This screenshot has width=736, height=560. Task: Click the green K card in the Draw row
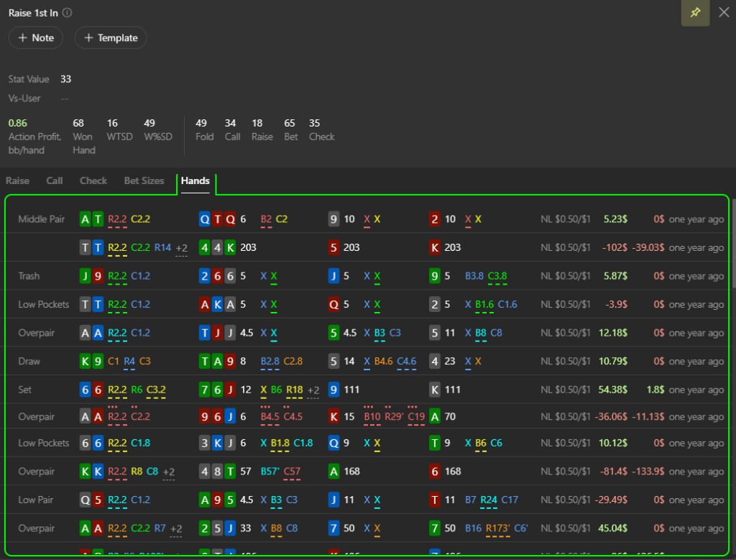(x=86, y=362)
